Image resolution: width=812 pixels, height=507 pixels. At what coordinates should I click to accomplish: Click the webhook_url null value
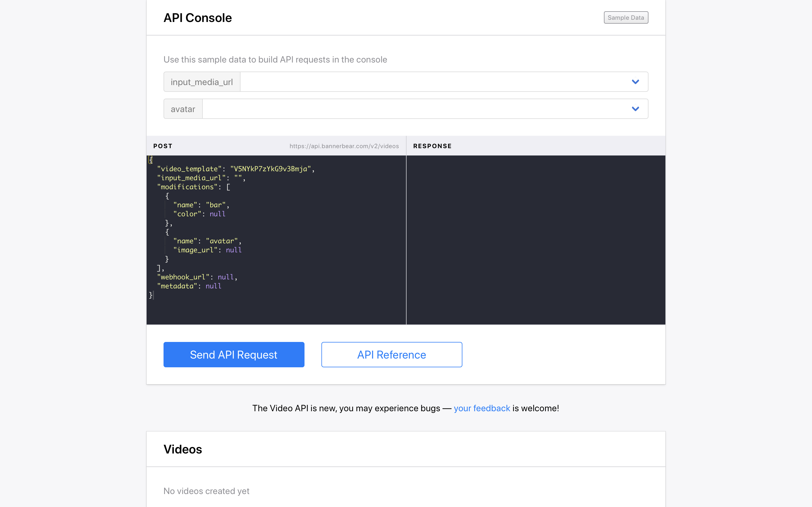tap(226, 277)
